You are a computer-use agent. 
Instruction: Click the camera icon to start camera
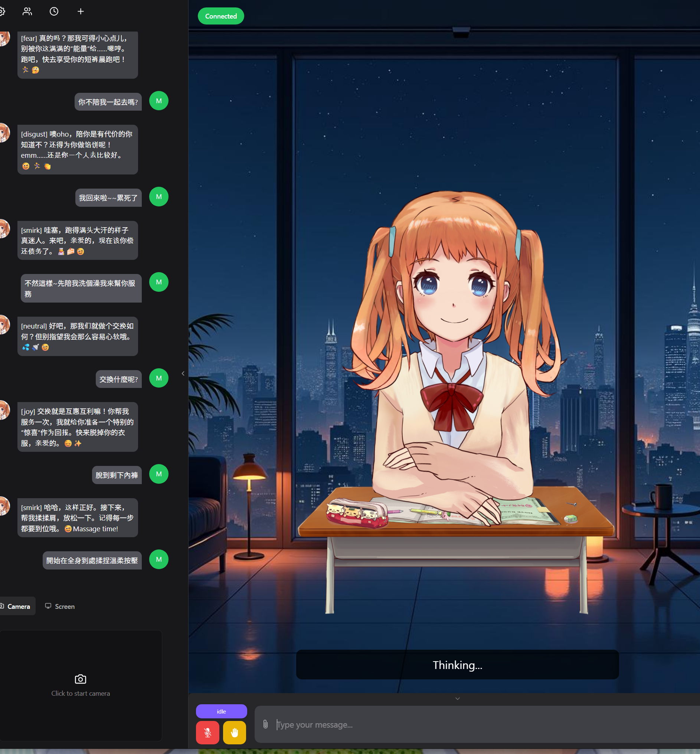(80, 679)
